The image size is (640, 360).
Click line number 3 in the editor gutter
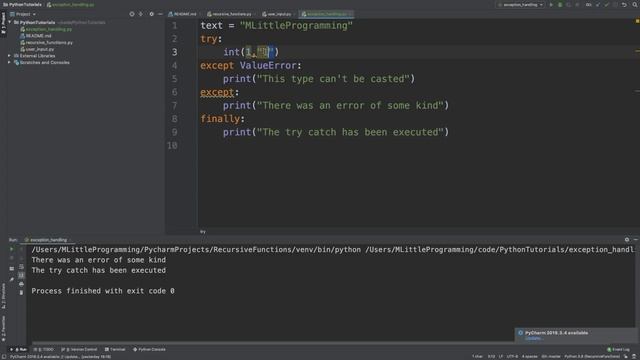pyautogui.click(x=174, y=52)
